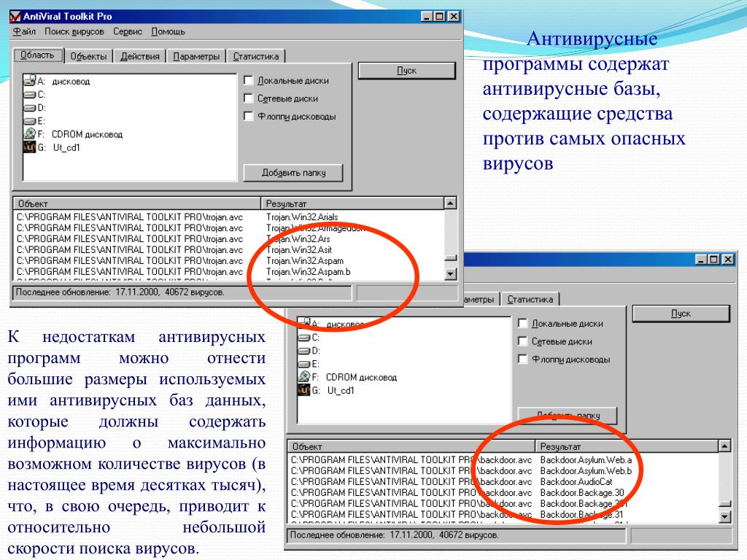The image size is (747, 560).
Task: Select the C: drive icon in top window
Action: tap(30, 95)
